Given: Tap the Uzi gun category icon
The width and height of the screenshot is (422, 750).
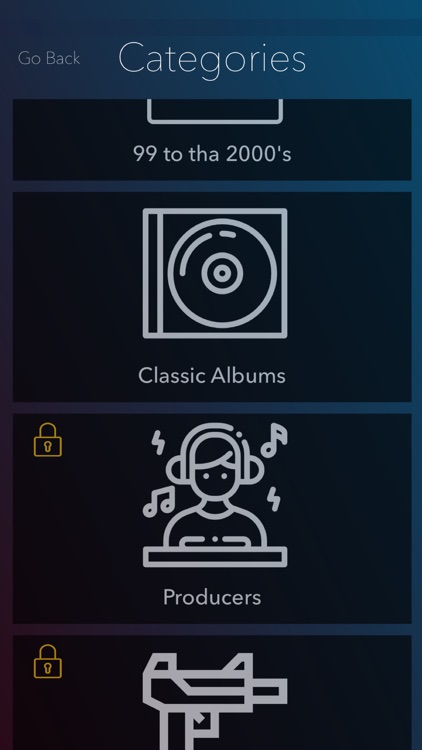Looking at the screenshot, I should tap(215, 702).
